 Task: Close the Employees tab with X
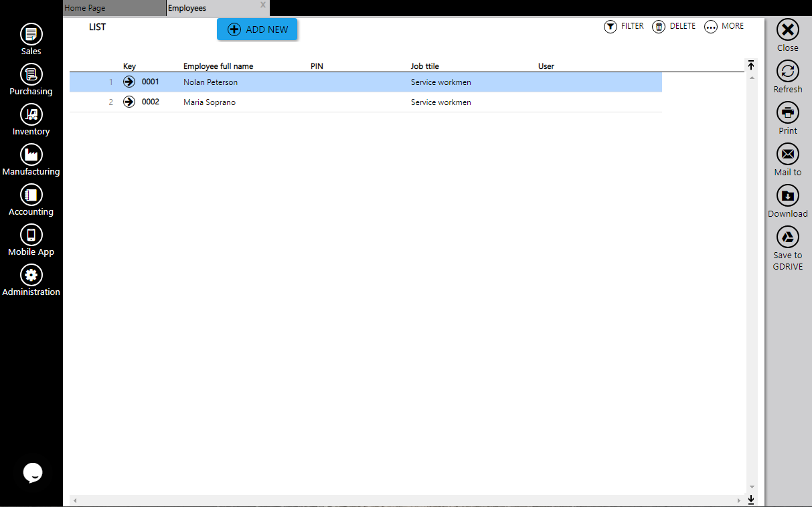[x=263, y=5]
